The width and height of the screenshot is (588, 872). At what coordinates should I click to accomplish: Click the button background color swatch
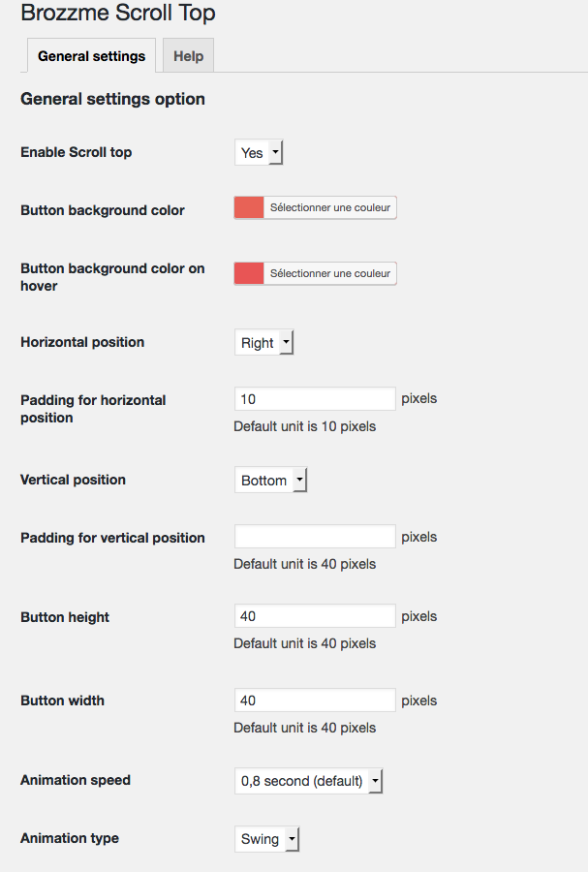tap(249, 207)
